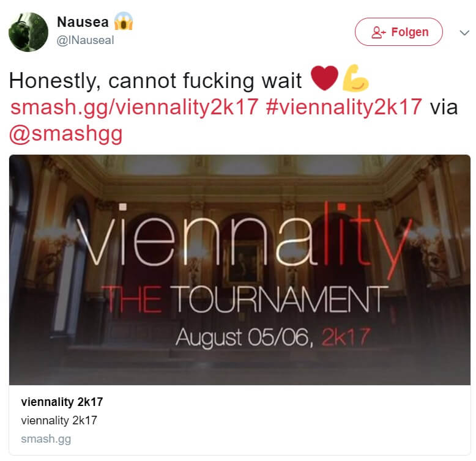This screenshot has height=461, width=476.
Task: Open the @INauseal handle
Action: [85, 40]
